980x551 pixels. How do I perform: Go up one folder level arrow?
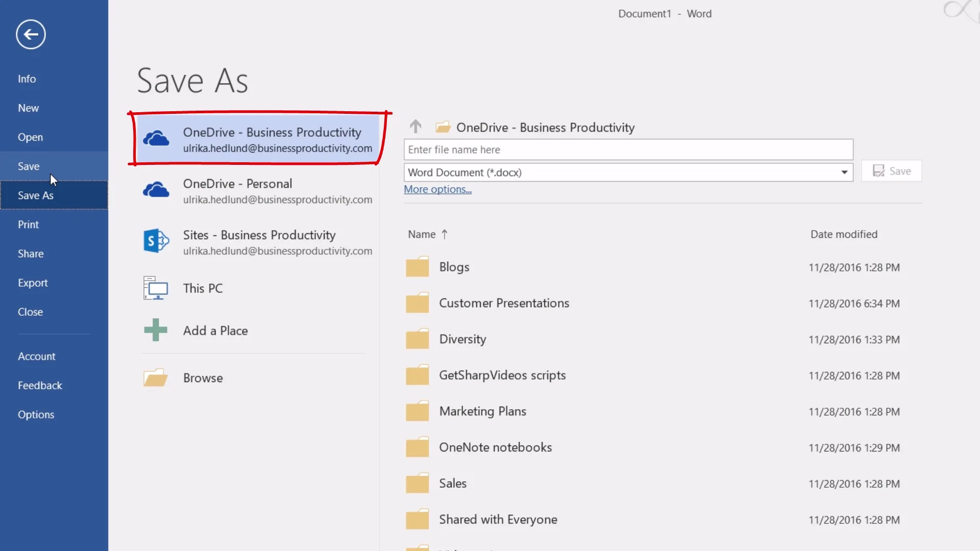pyautogui.click(x=415, y=126)
